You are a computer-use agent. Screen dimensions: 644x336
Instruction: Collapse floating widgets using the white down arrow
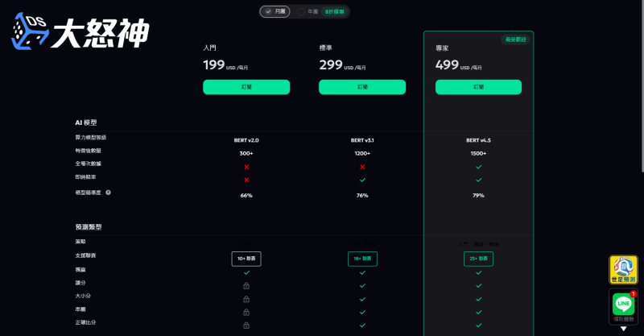pos(623,329)
